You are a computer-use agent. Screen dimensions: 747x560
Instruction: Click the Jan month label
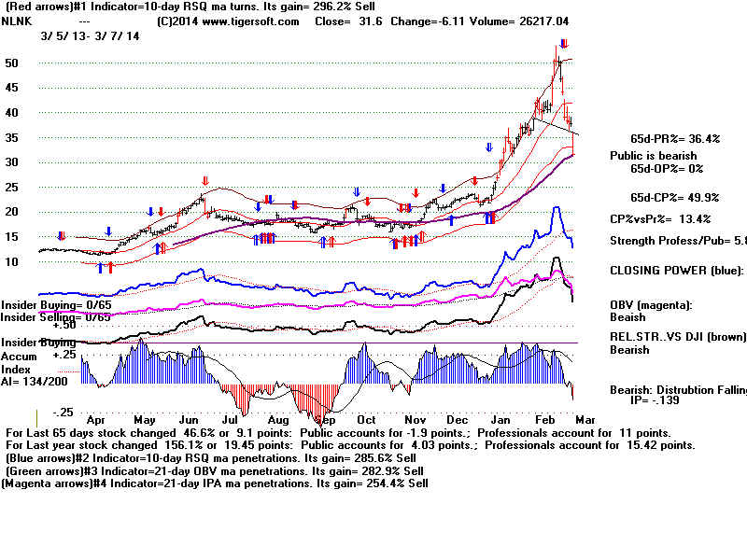point(500,421)
